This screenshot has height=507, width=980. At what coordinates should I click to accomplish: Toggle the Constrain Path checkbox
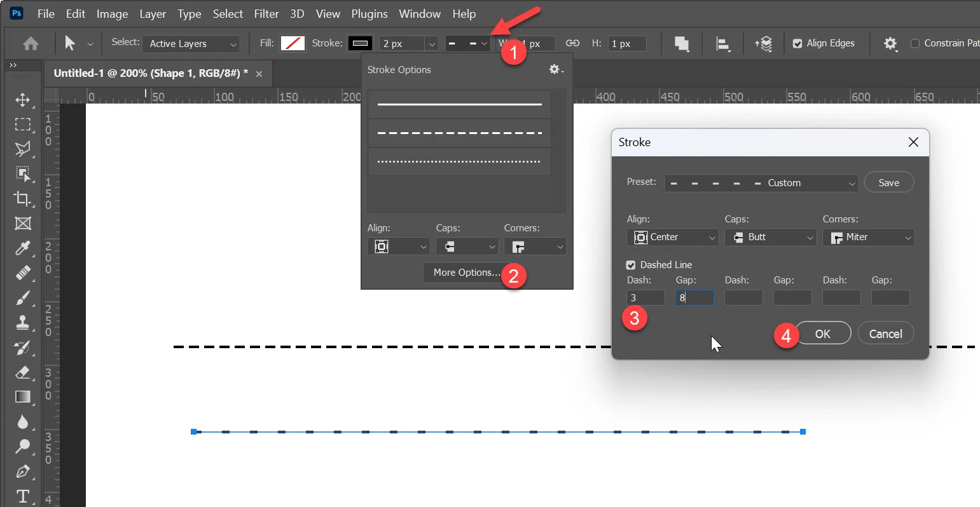coord(915,43)
